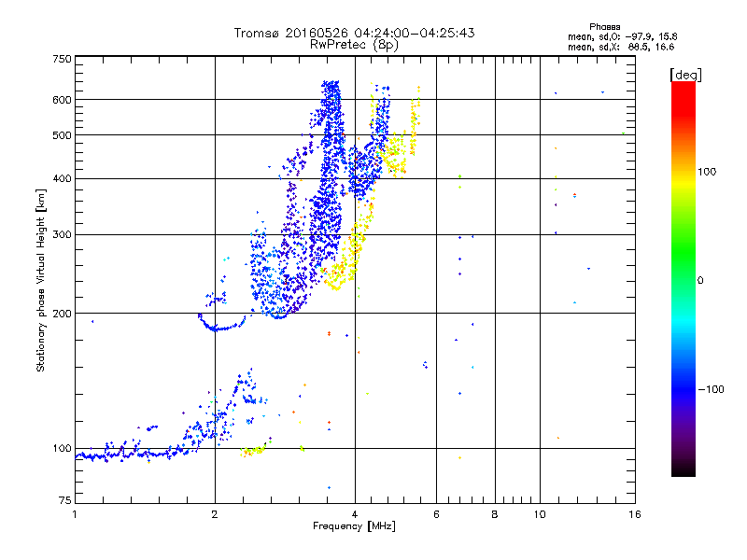
Task: Click the x-axis tick label "1"
Action: (x=75, y=514)
